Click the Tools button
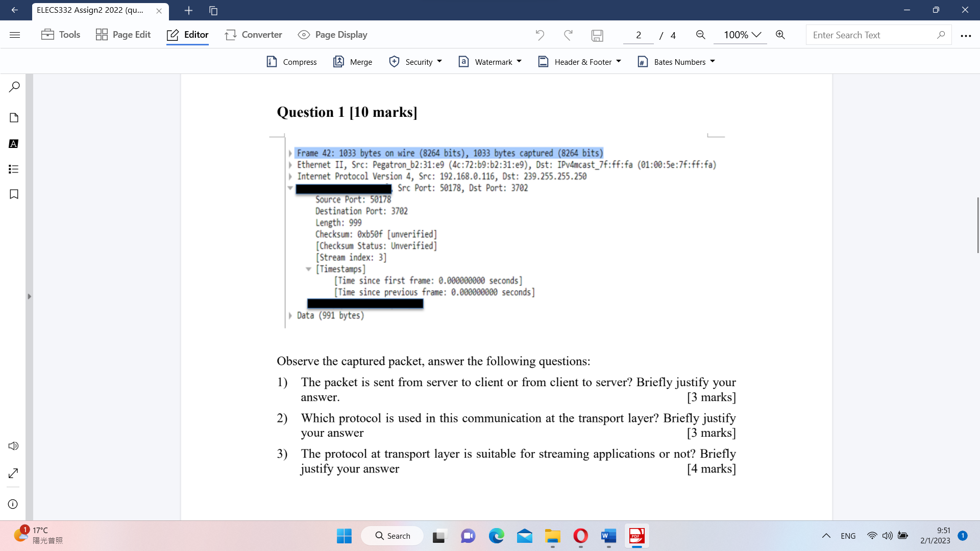The image size is (980, 551). pyautogui.click(x=61, y=35)
